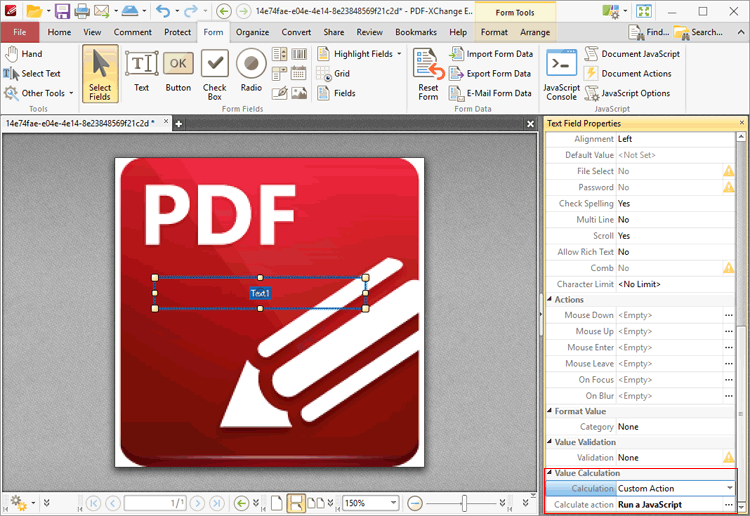
Task: Choose the Select Fields tool
Action: [100, 74]
